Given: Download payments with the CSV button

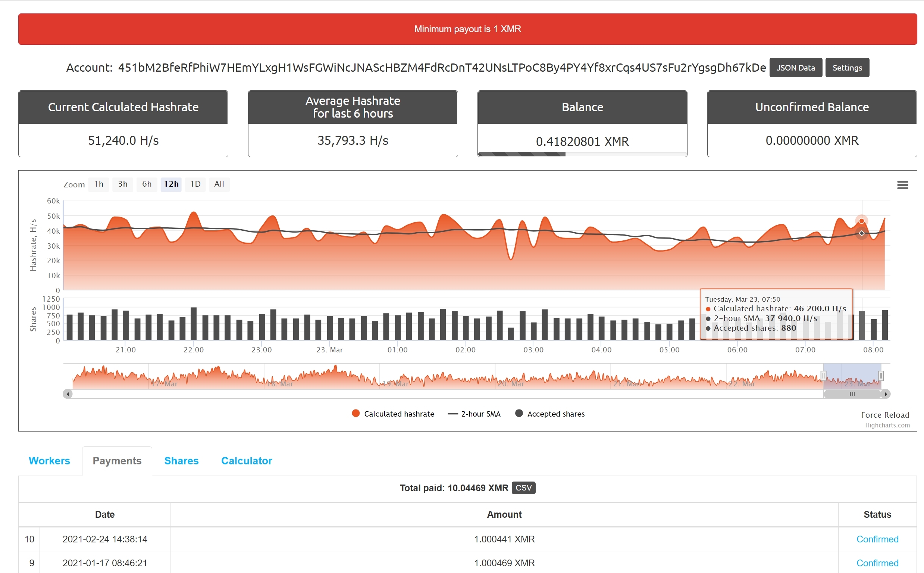Looking at the screenshot, I should pyautogui.click(x=523, y=488).
